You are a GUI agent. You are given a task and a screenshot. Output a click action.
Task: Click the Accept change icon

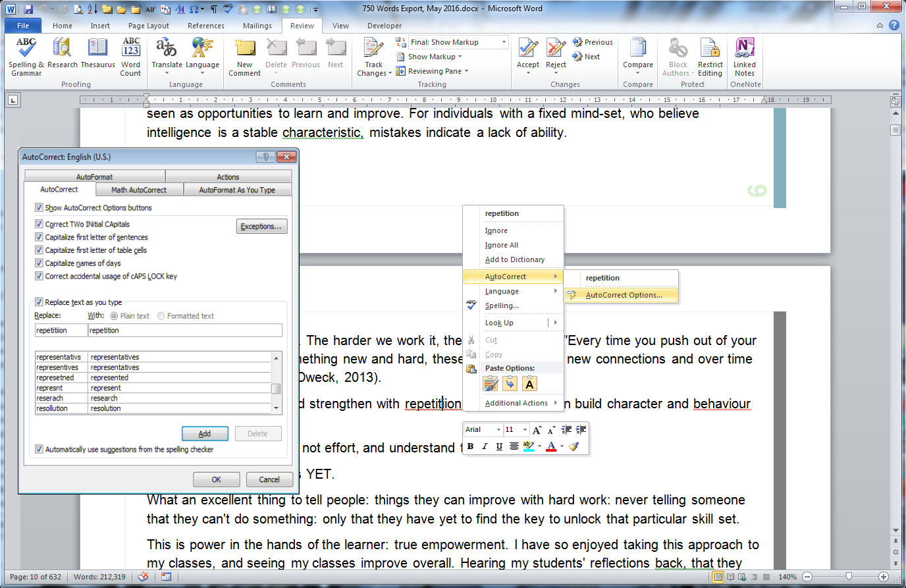527,48
